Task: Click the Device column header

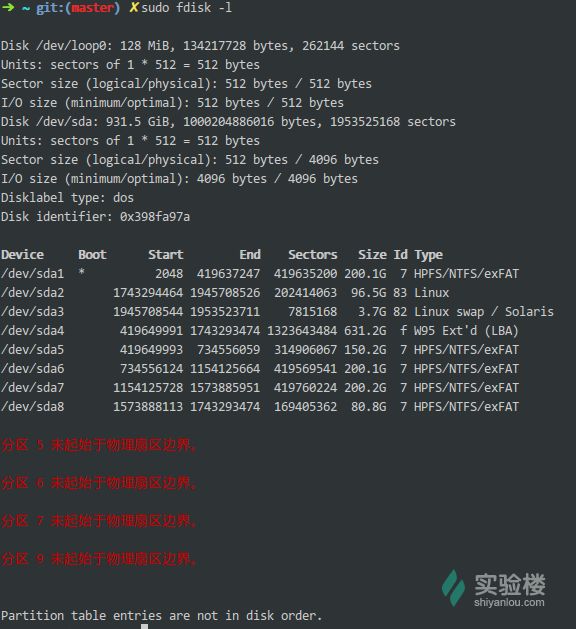Action: (x=22, y=254)
